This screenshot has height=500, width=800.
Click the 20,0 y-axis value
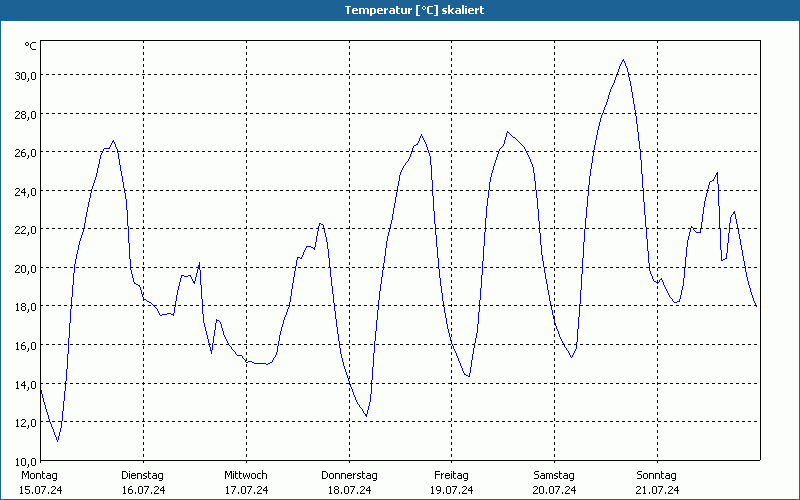[25, 268]
